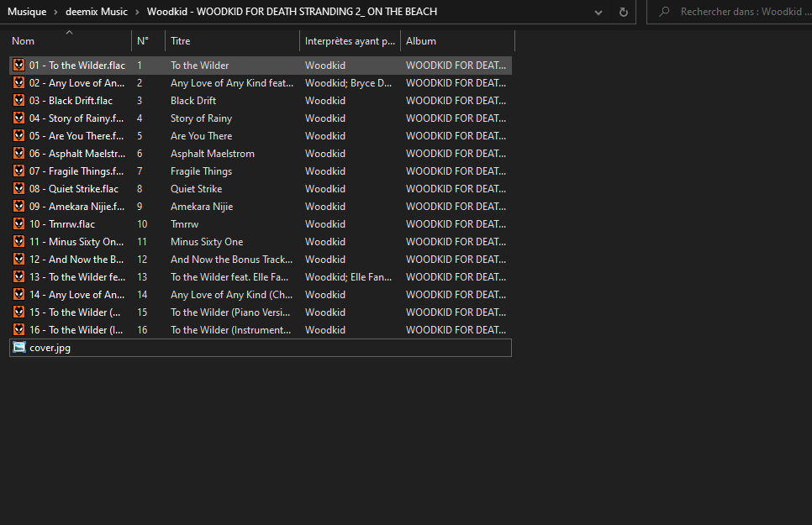
Task: Sort files by the Nom column header
Action: (70, 41)
